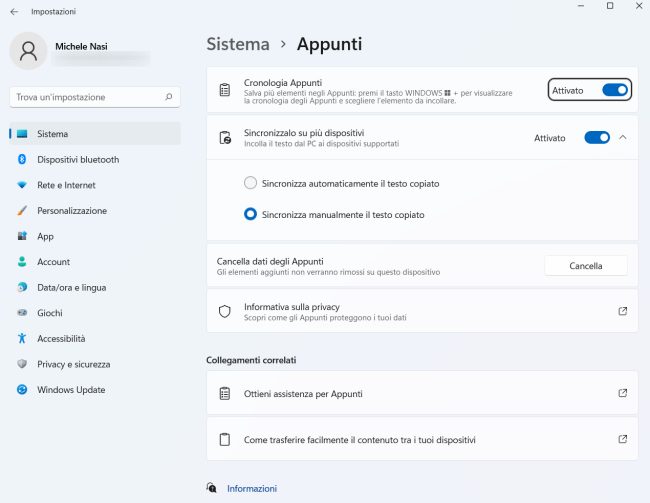650x503 pixels.
Task: Click the user profile avatar
Action: coord(27,50)
